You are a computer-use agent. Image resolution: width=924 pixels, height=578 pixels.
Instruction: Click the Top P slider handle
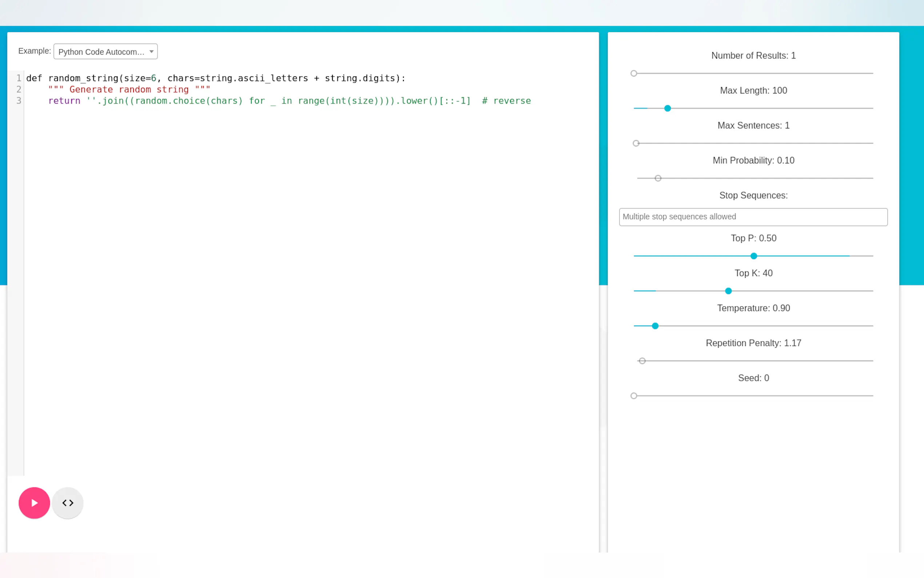[753, 256]
